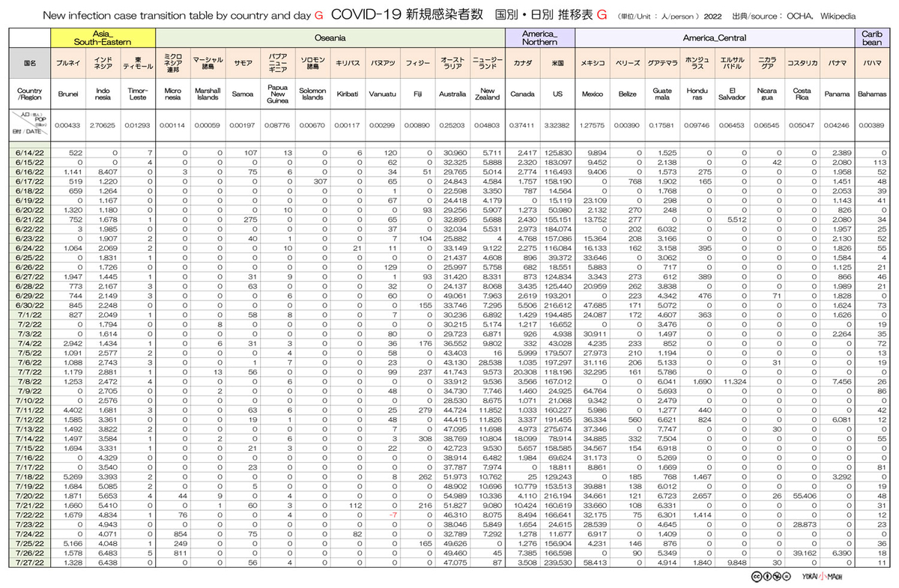The height and width of the screenshot is (588, 899).
Task: Click the Bahamas column header
Action: click(x=871, y=95)
